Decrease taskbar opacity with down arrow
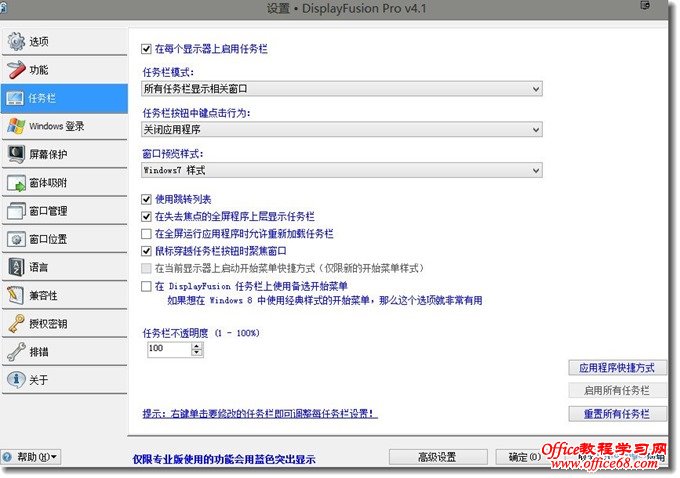Viewport: 680px width, 478px height. [x=197, y=353]
